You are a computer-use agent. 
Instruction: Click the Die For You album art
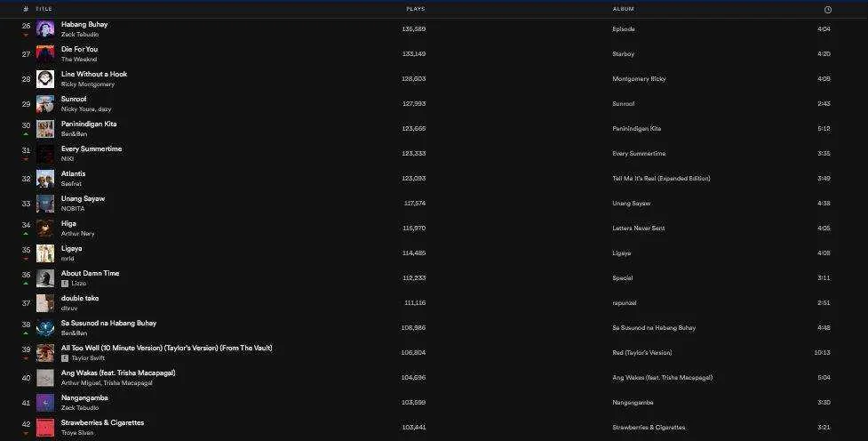point(45,53)
